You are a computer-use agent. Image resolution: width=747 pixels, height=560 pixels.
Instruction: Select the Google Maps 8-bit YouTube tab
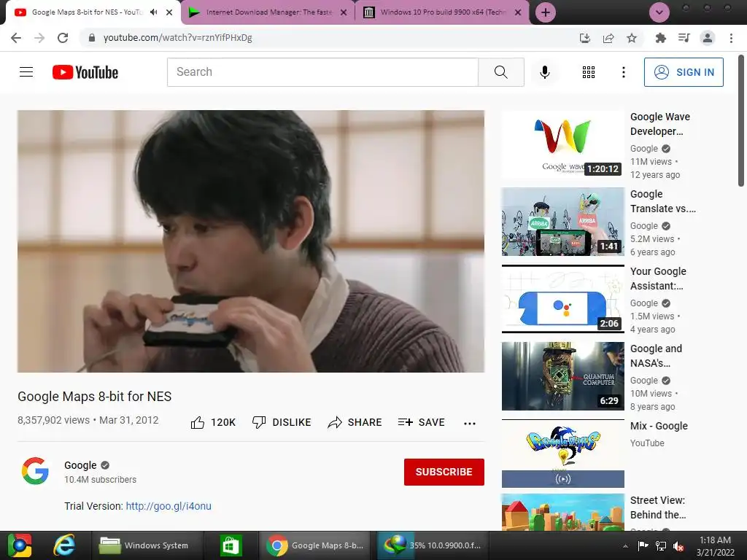[88, 12]
